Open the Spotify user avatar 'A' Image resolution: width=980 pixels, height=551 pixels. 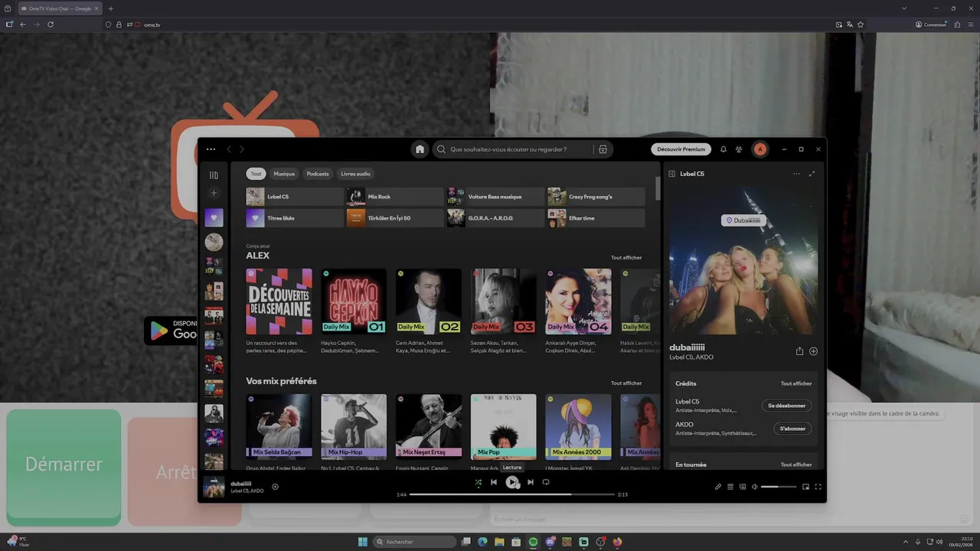pyautogui.click(x=759, y=149)
